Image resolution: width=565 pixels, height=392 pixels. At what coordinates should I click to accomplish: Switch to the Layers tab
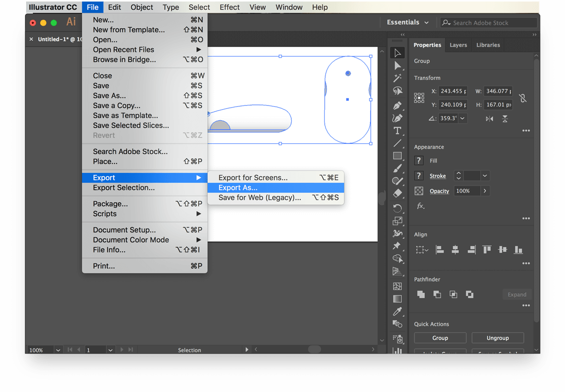coord(458,45)
